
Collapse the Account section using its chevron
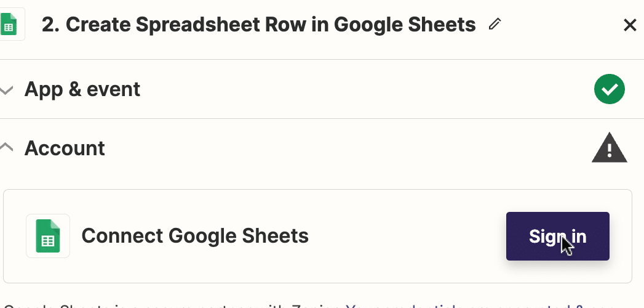[6, 147]
